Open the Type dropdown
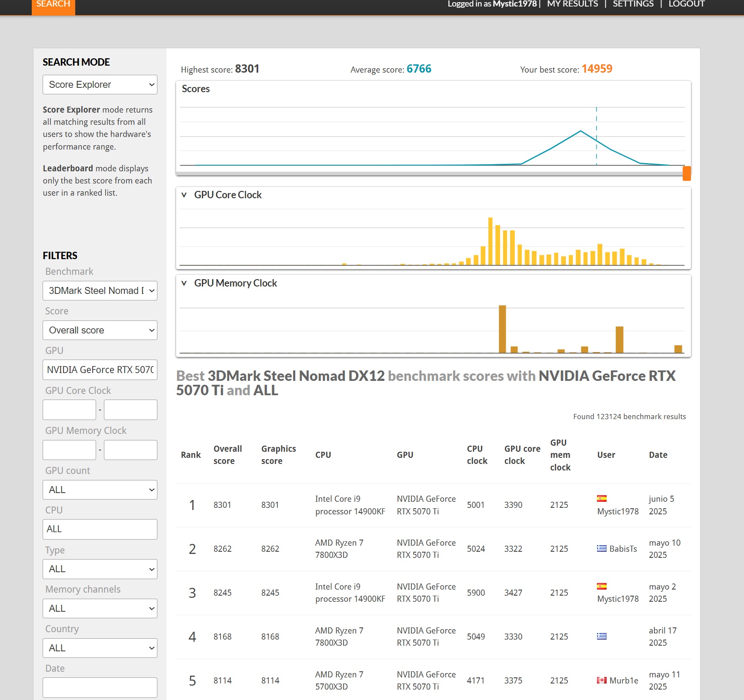The width and height of the screenshot is (744, 700). click(100, 569)
